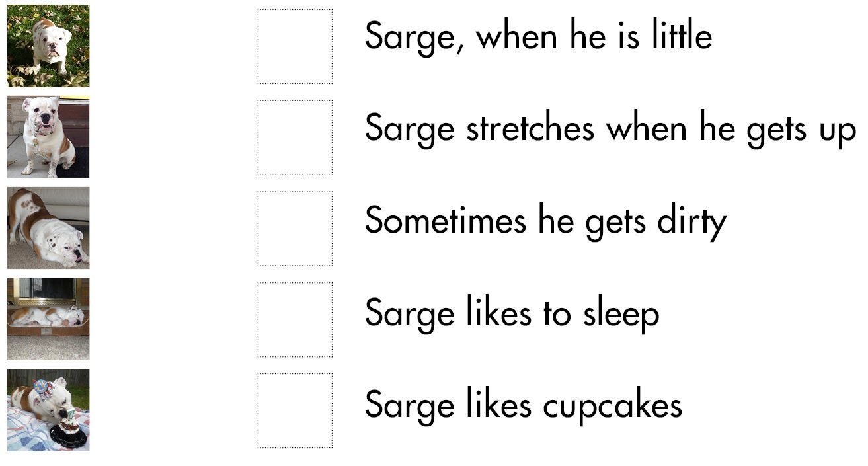Click the "Sometimes he gets dirty" caption
This screenshot has height=466, width=868.
pyautogui.click(x=545, y=221)
